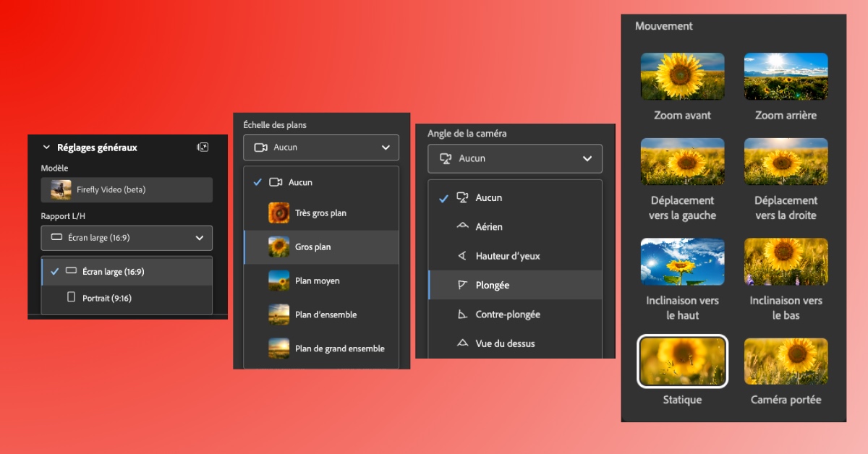Click the Plan de grand ensemble icon
868x454 pixels.
click(278, 348)
